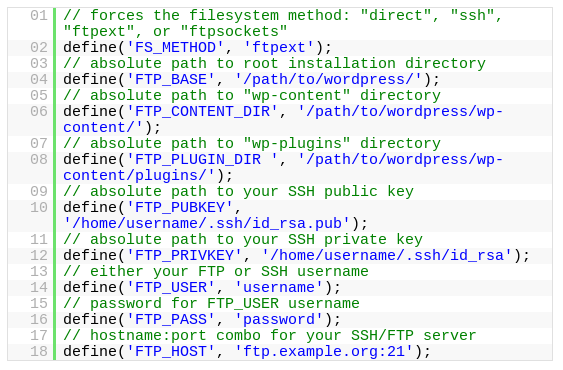Click the '/path/to/wordpress/' value string

[329, 80]
